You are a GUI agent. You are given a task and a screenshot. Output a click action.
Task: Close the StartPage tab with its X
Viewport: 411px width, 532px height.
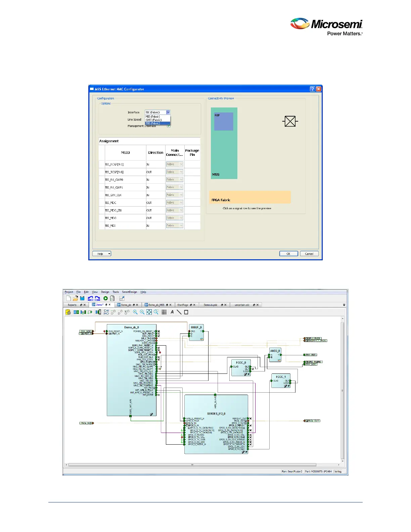point(194,305)
